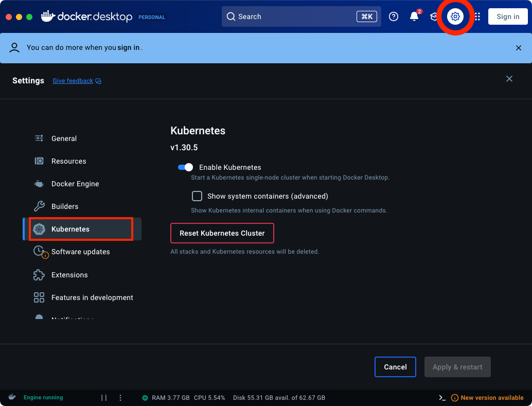532x406 pixels.
Task: Click the PERSONAL plan badge
Action: coord(152,17)
